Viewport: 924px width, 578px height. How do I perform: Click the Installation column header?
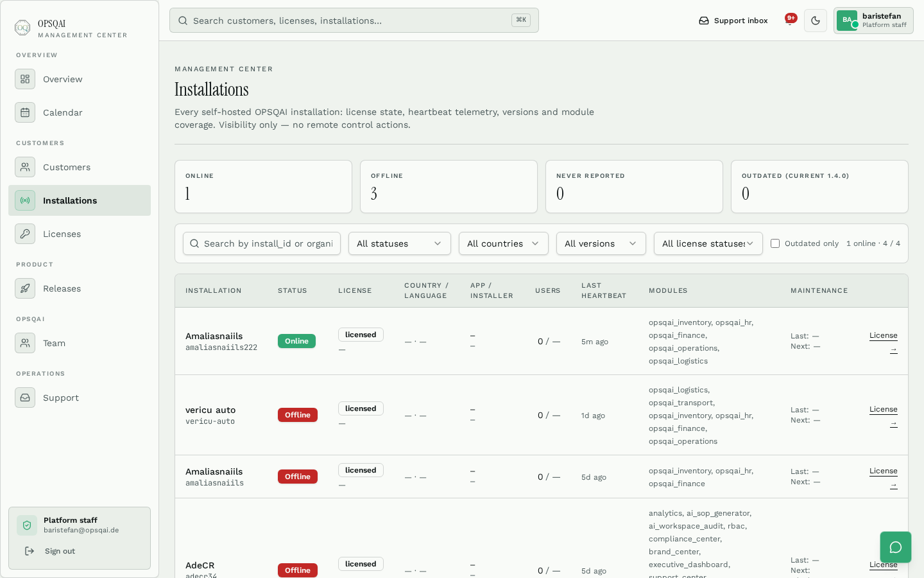[x=214, y=291]
